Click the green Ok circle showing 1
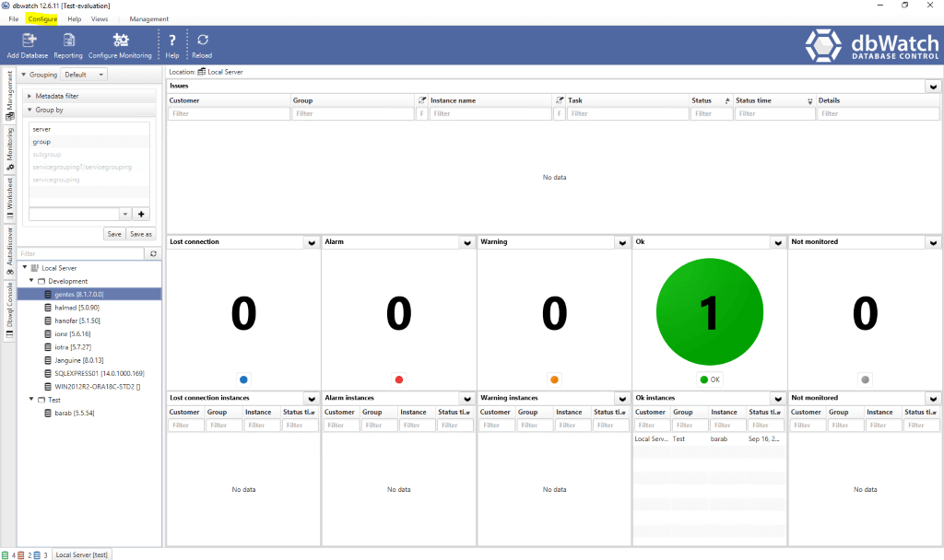 click(710, 311)
